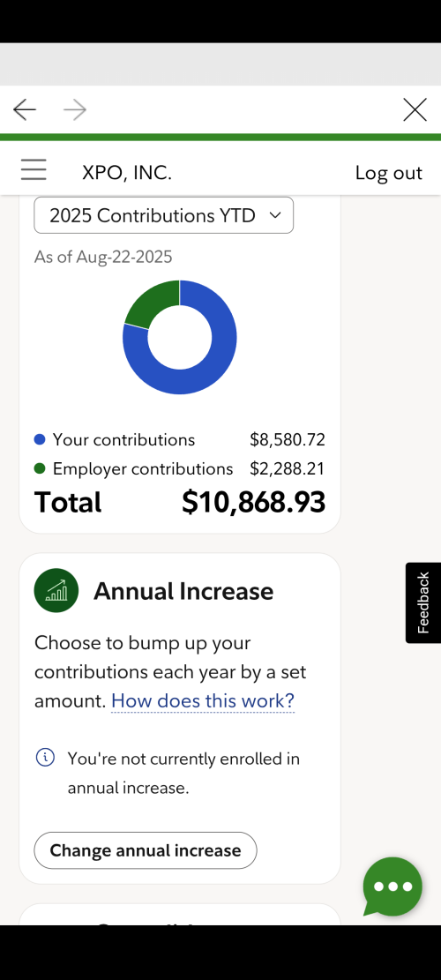Open the green chat bubble
Viewport: 441px width, 980px height.
(x=392, y=886)
